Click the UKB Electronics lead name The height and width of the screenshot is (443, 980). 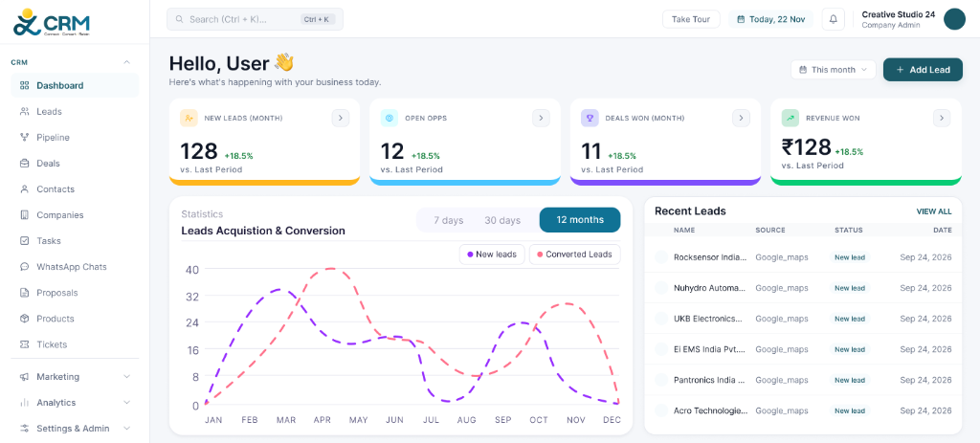pos(708,319)
